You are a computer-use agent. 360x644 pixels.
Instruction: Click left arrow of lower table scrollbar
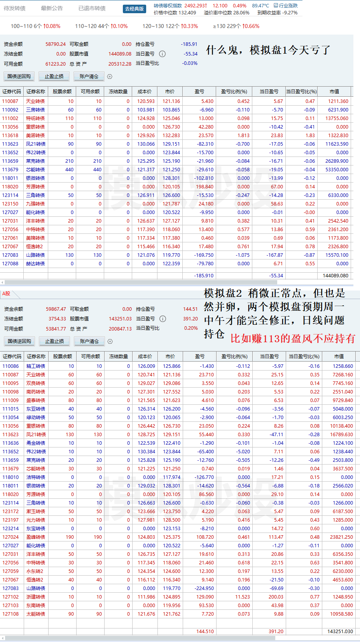[x=2, y=638]
